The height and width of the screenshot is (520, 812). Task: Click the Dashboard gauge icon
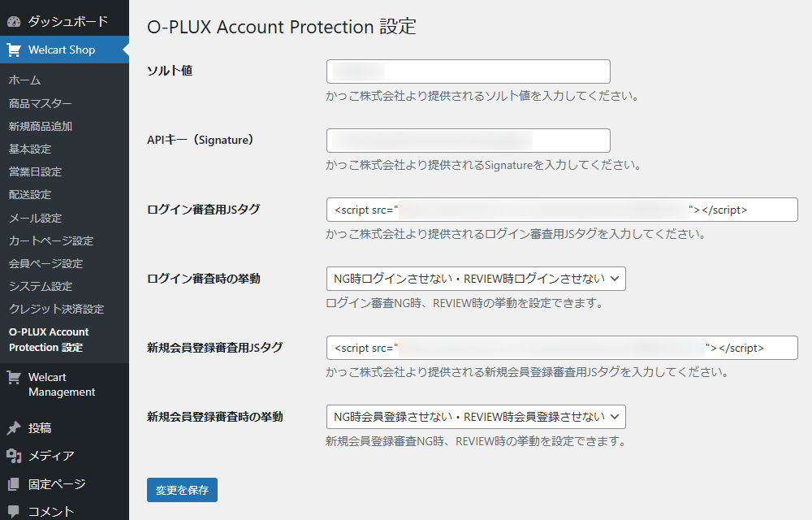(x=14, y=21)
